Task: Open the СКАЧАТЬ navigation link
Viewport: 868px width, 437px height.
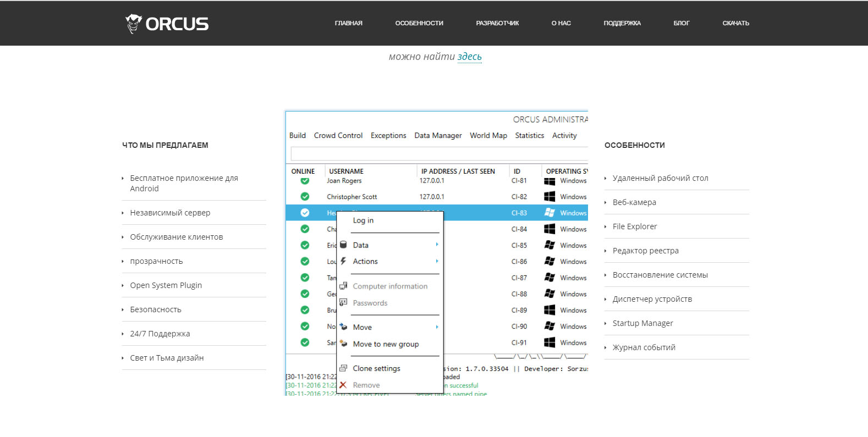Action: pyautogui.click(x=735, y=23)
